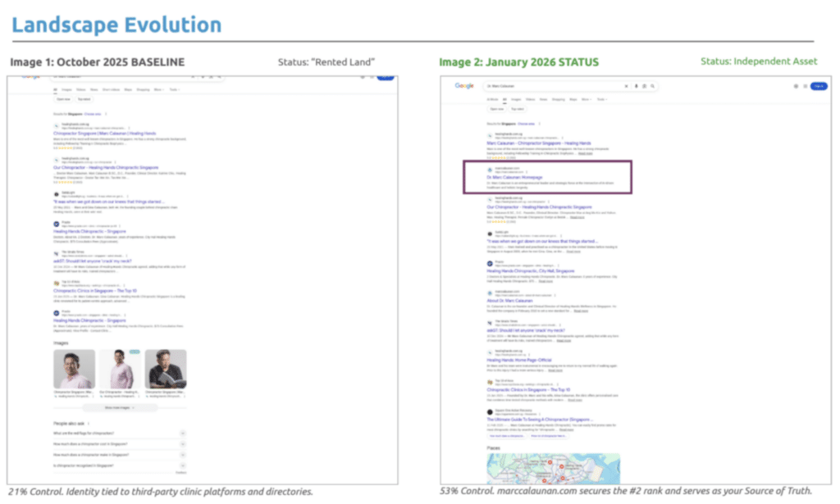The height and width of the screenshot is (504, 840).
Task: Click blue Sign in button, January screenshot
Action: (x=819, y=86)
